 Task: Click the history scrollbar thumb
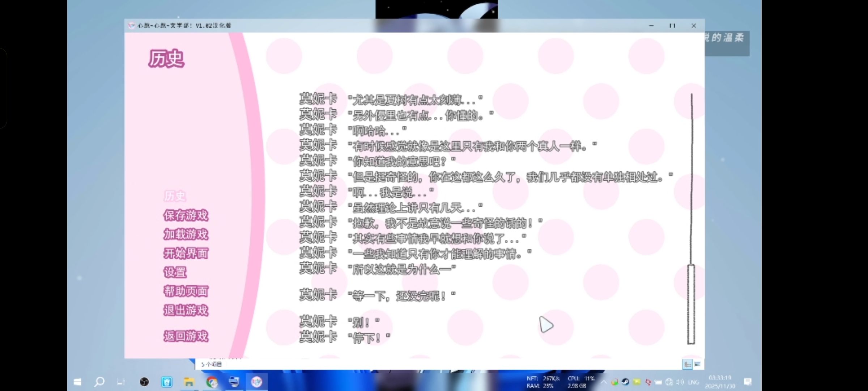(x=691, y=304)
